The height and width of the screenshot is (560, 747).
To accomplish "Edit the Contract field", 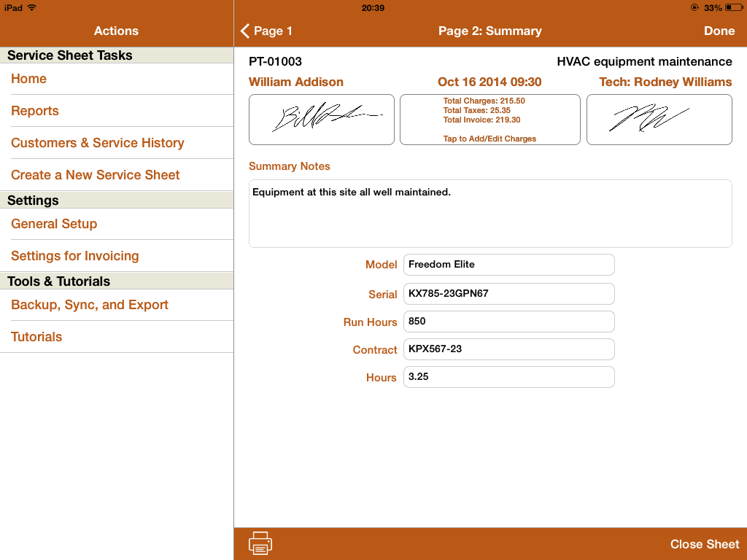I will coord(508,349).
